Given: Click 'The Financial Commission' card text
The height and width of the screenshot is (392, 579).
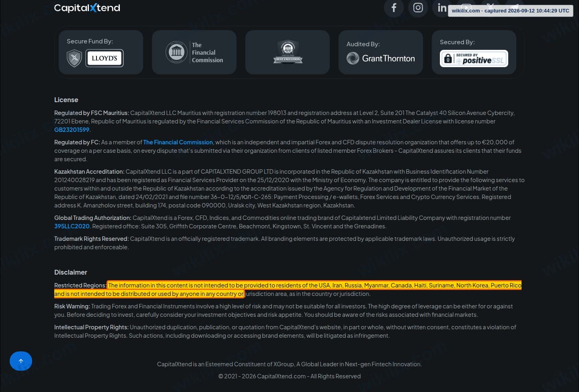Looking at the screenshot, I should click(207, 52).
